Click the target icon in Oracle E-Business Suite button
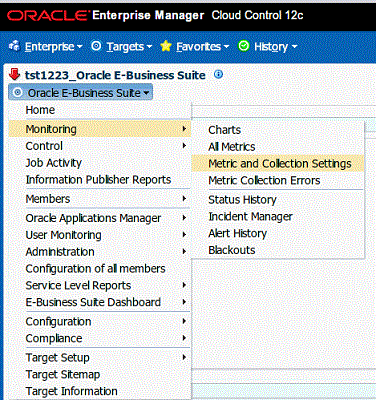The height and width of the screenshot is (400, 376). [x=17, y=93]
